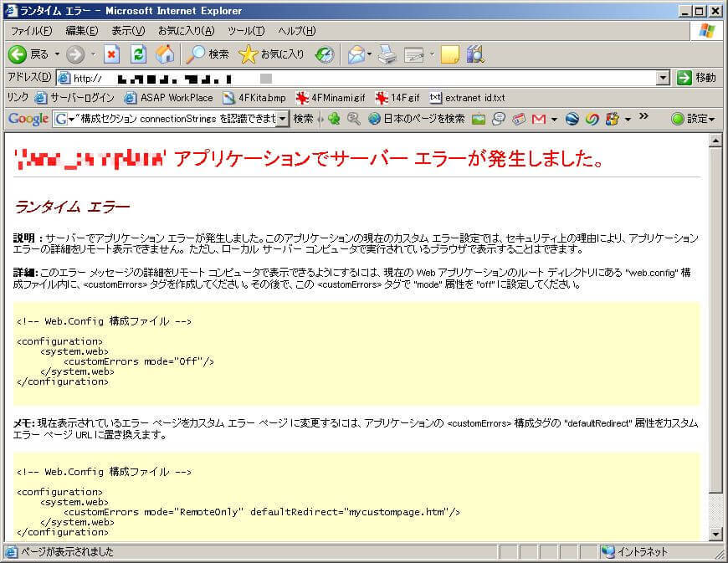Open the ファイル(F) menu
Viewport: 728px width, 563px height.
point(31,31)
